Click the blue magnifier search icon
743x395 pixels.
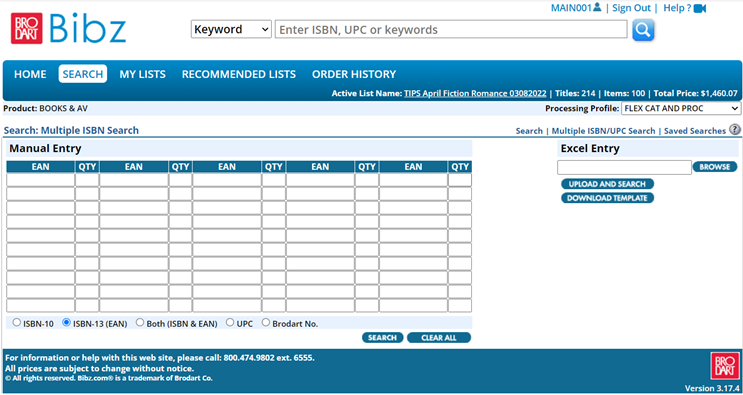point(643,30)
